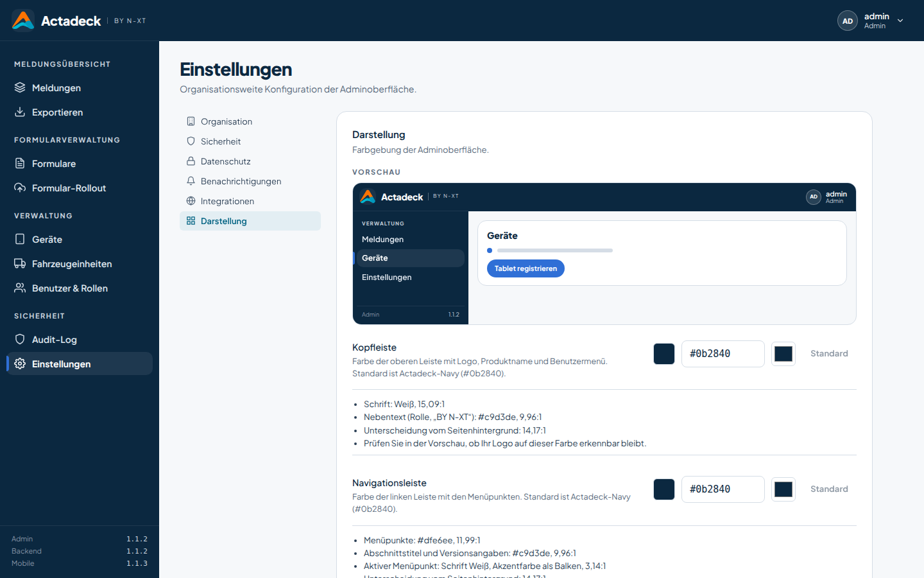This screenshot has width=924, height=578.
Task: Click the Sicherheit shield icon in settings
Action: [191, 141]
